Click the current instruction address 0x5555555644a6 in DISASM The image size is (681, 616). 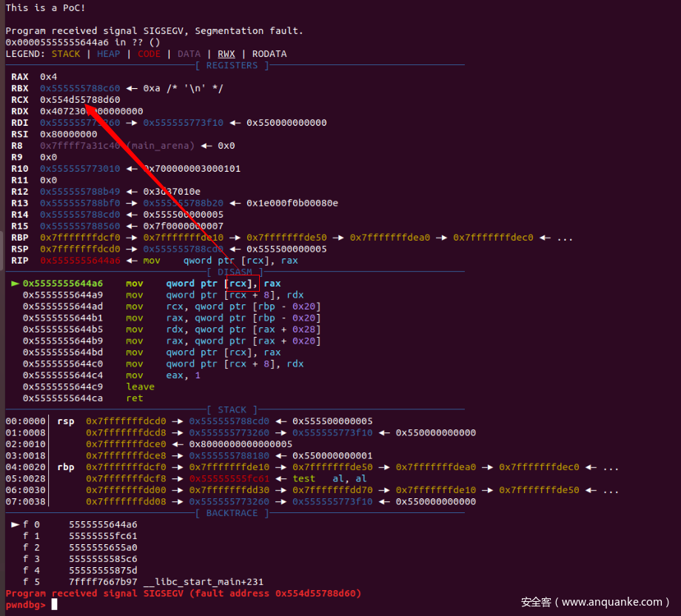coord(63,284)
